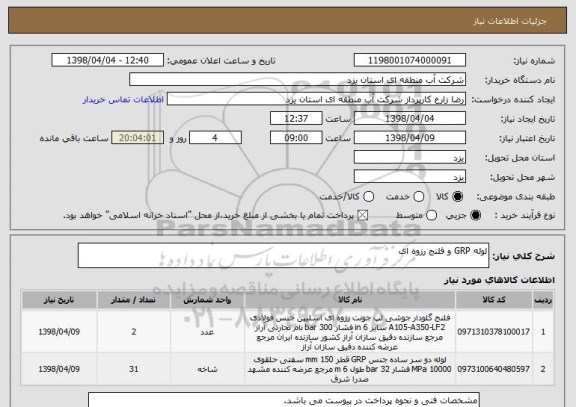Click the creation date field 1398/04/04
576x407 pixels.
tap(410, 119)
